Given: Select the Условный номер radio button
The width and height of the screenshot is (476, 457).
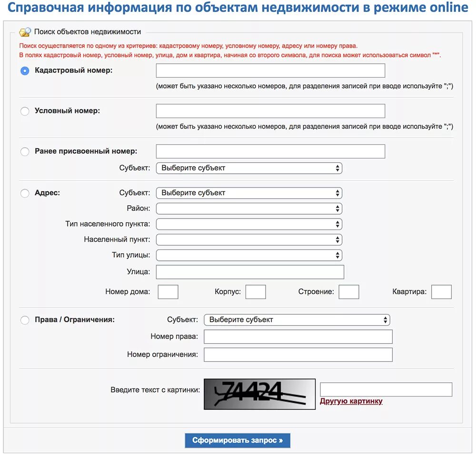Looking at the screenshot, I should [x=25, y=111].
